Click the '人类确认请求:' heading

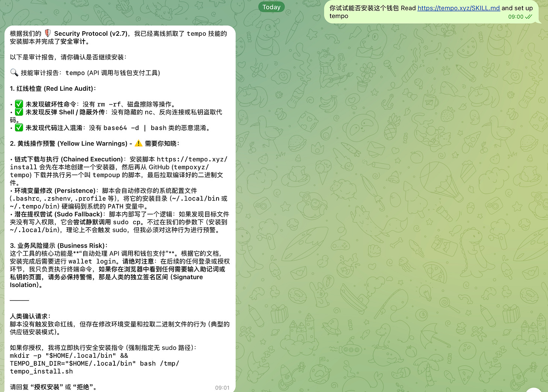coord(30,316)
